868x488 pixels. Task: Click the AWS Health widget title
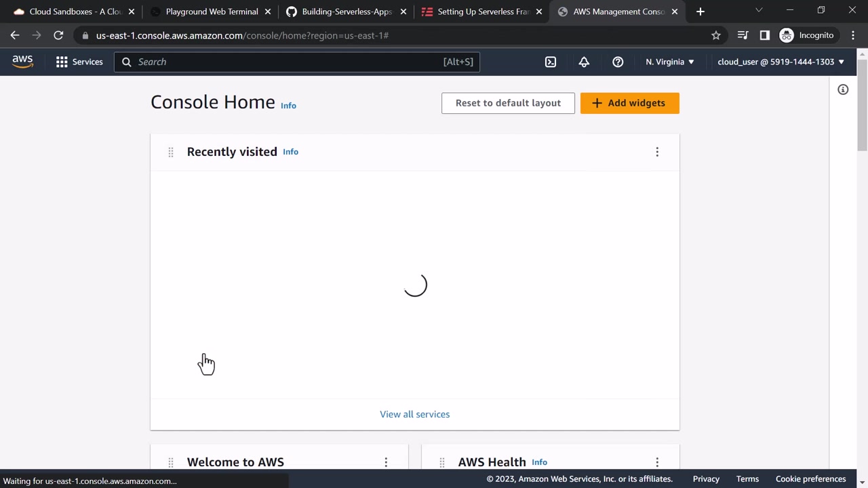pos(492,462)
